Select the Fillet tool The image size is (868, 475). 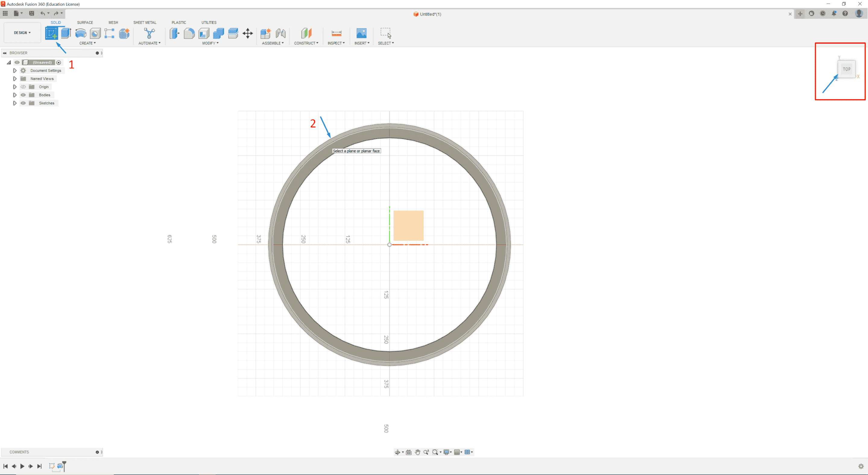(189, 33)
